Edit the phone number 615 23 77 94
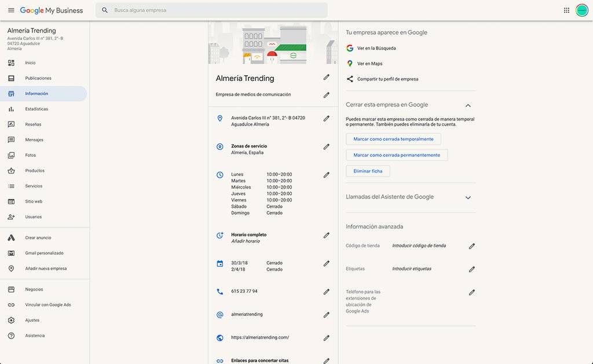593x364 pixels. (x=327, y=292)
